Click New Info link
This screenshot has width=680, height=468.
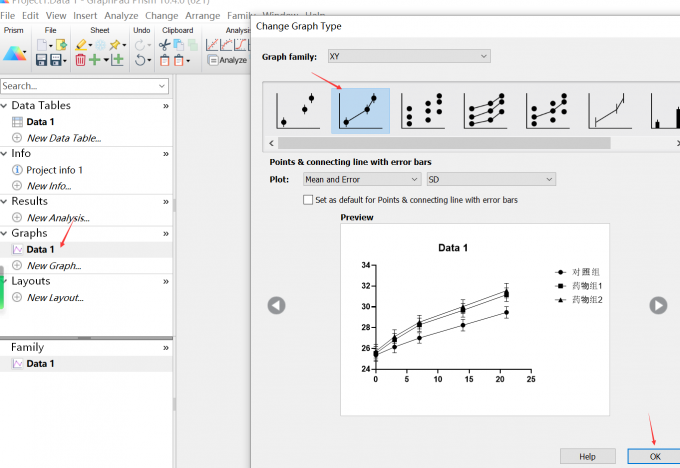click(49, 186)
